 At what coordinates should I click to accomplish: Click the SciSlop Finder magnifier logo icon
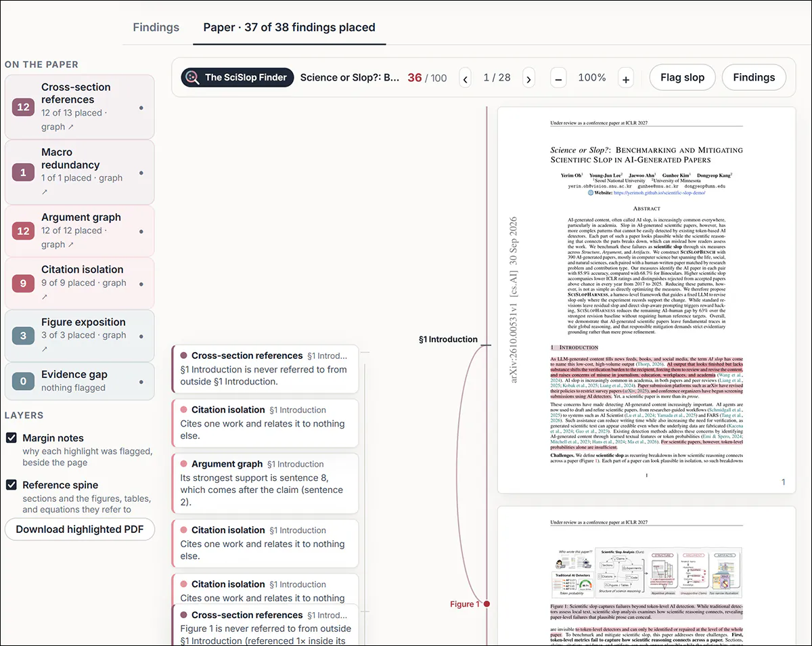(193, 77)
